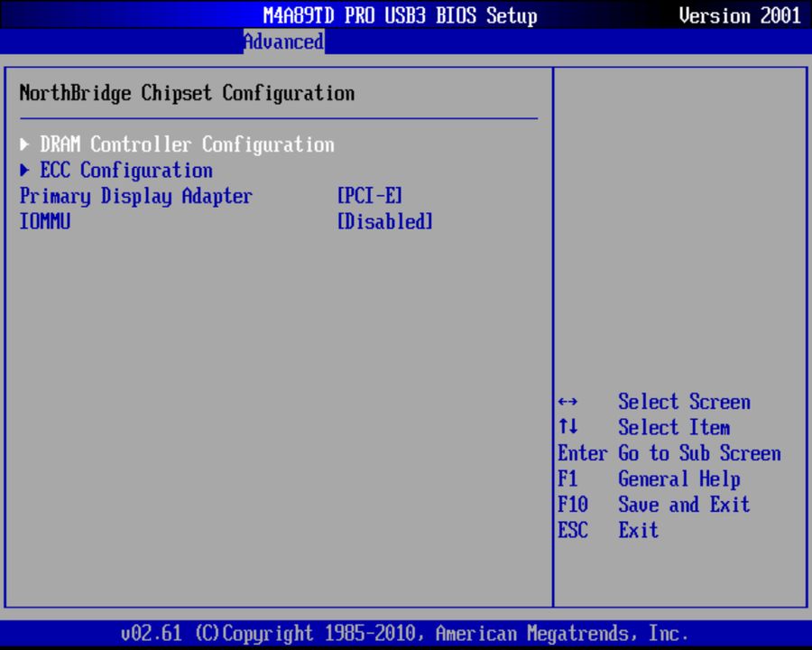Click the M4A89TD PRO USB3 title bar

click(400, 15)
